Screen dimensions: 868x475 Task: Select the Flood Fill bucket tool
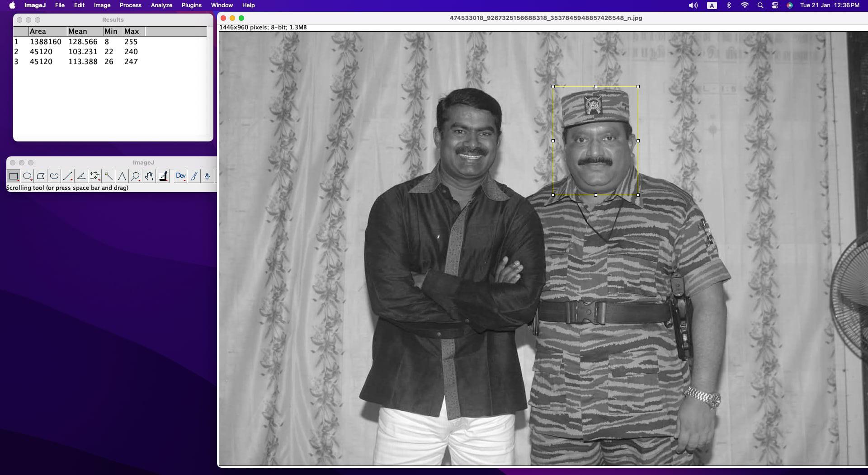[207, 176]
